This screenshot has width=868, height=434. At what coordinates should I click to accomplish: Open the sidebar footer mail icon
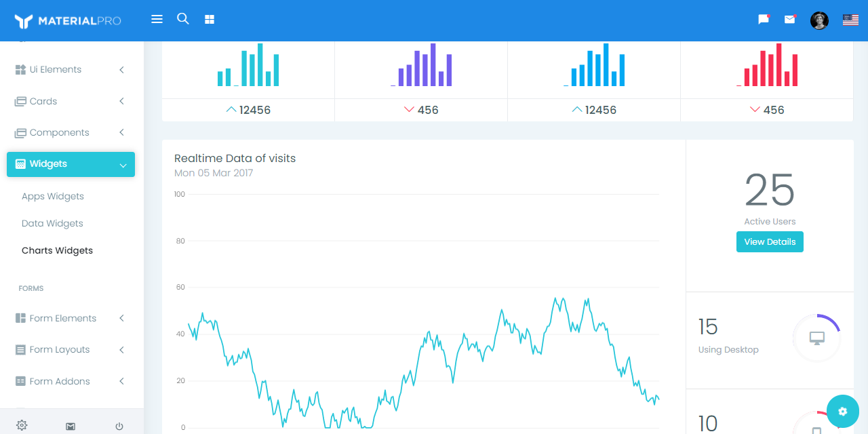(71, 426)
